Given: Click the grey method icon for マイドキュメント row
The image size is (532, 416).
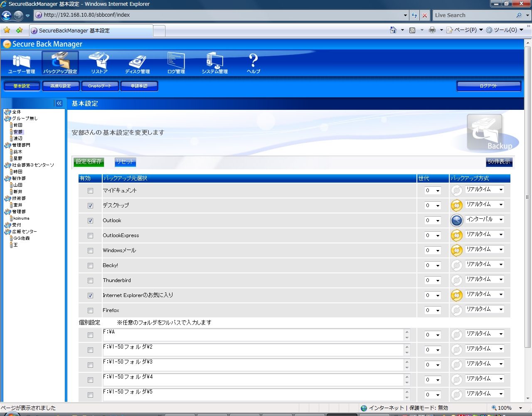Looking at the screenshot, I should tap(456, 190).
